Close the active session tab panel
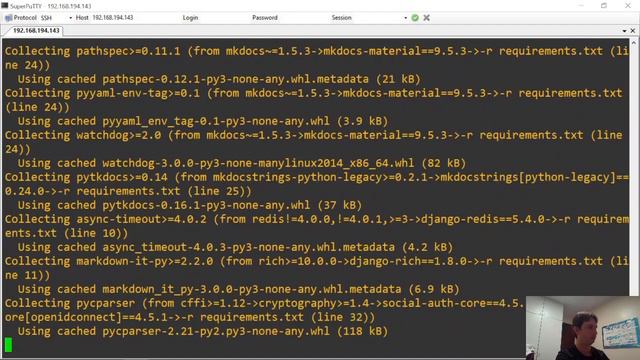 pos(633,31)
